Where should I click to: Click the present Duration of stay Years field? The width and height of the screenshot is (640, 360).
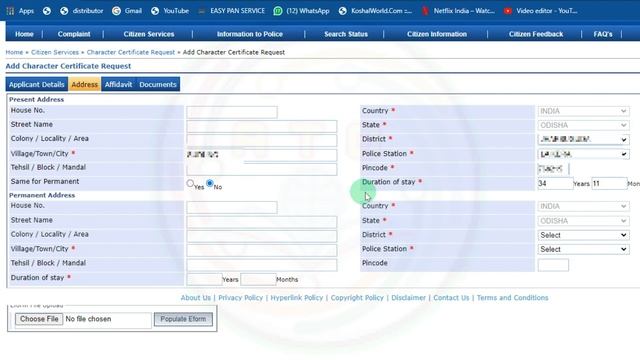coord(555,184)
